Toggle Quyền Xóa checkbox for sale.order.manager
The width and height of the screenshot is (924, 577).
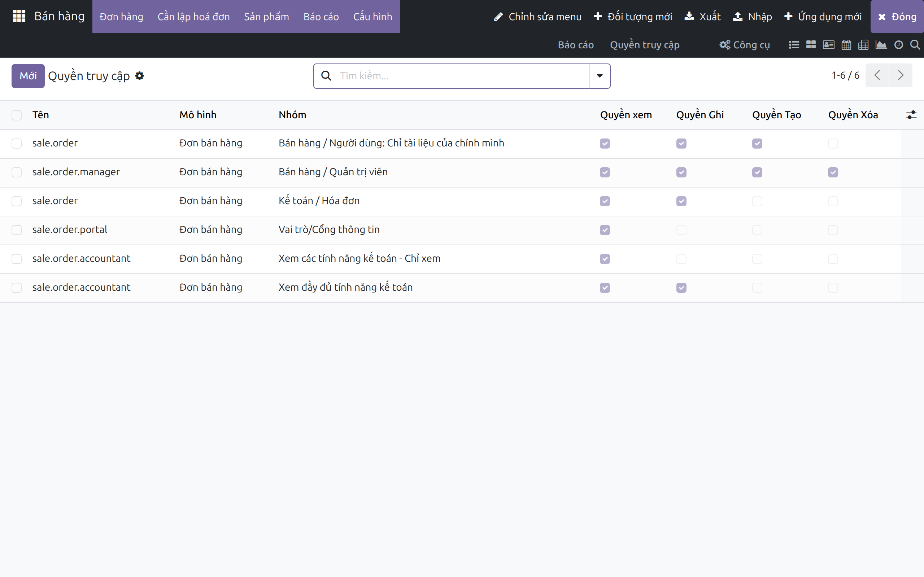click(x=833, y=172)
